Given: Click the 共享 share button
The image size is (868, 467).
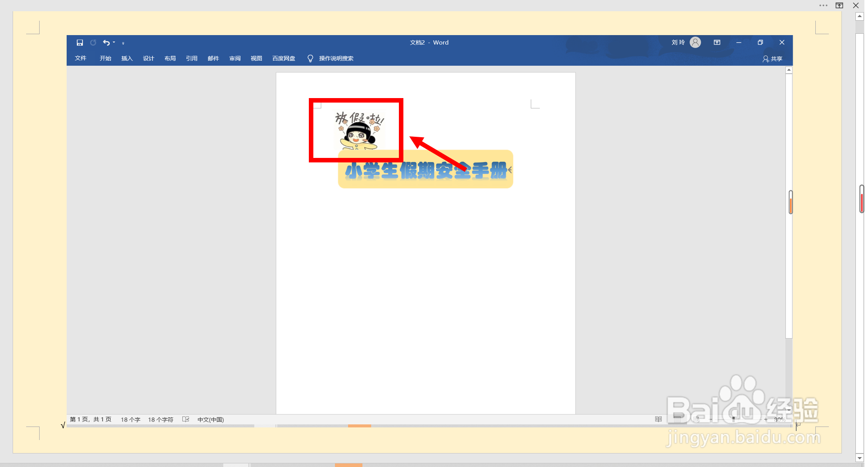Looking at the screenshot, I should pos(773,59).
